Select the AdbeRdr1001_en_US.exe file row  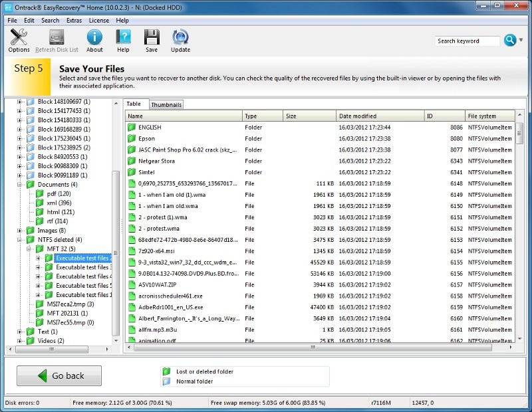pyautogui.click(x=320, y=307)
